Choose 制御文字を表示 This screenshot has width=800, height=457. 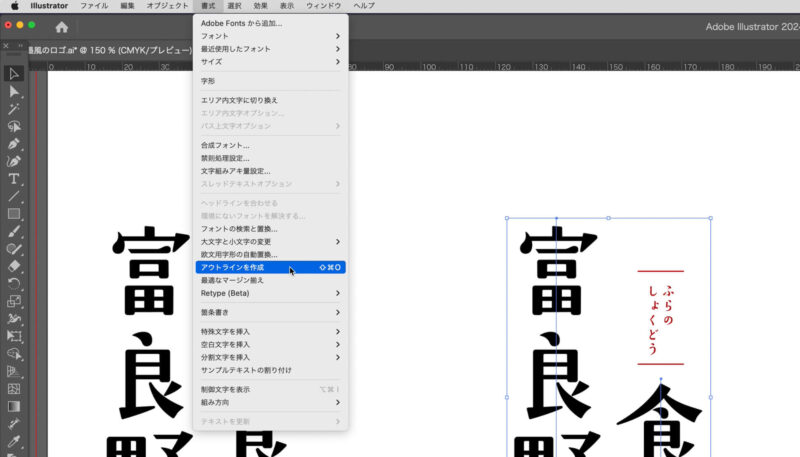click(270, 389)
